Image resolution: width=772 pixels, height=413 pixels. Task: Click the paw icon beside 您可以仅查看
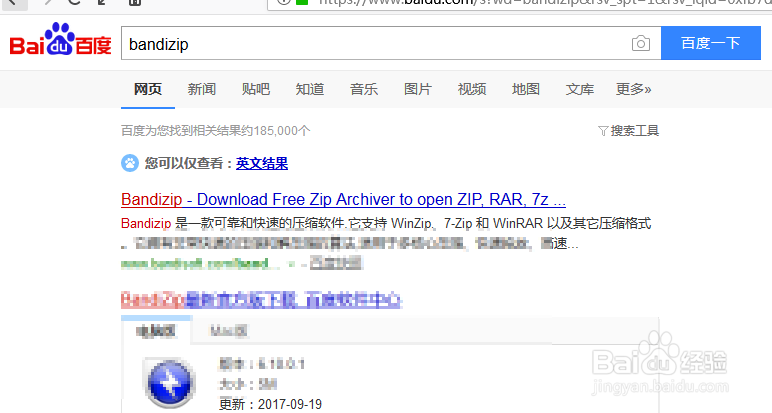130,163
